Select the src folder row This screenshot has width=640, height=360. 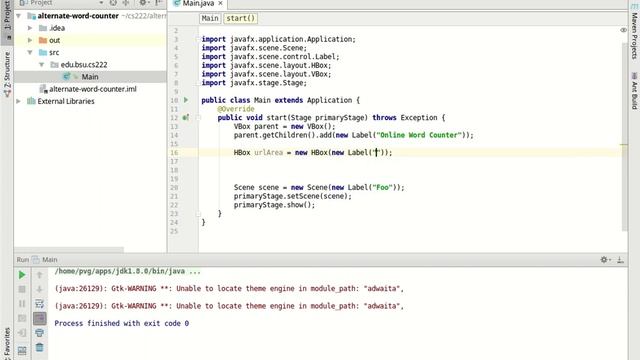[x=90, y=52]
